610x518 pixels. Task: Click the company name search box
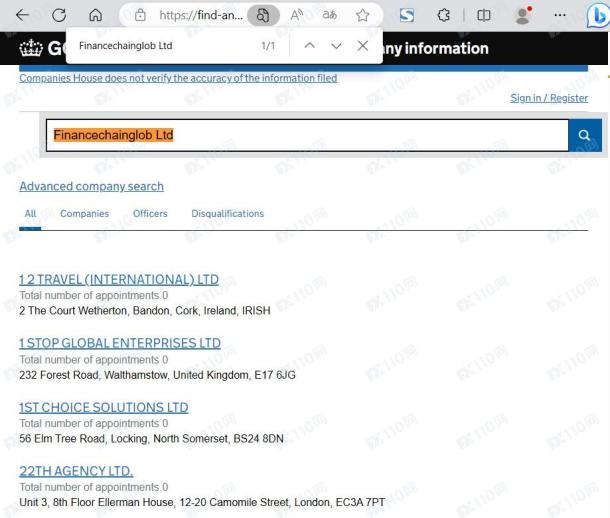coord(307,135)
